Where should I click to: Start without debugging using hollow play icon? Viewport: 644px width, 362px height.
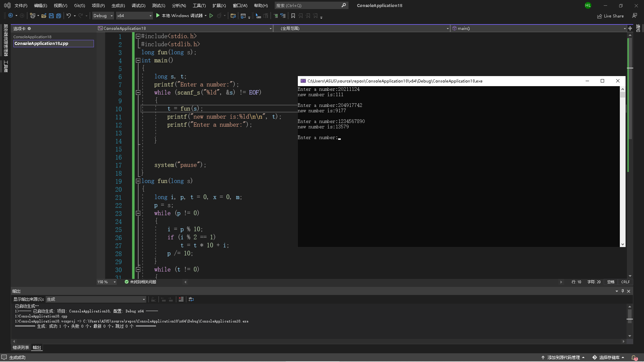(x=211, y=16)
